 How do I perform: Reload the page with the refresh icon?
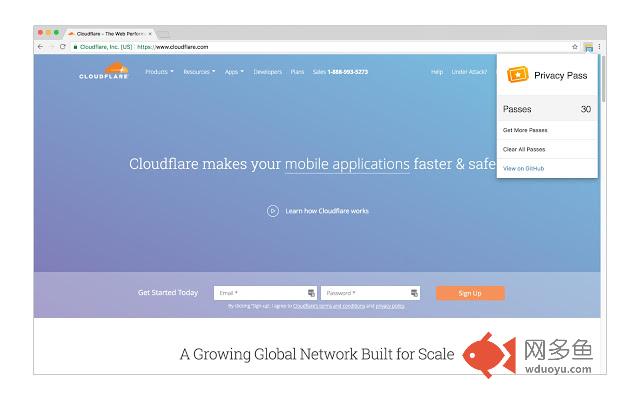62,46
